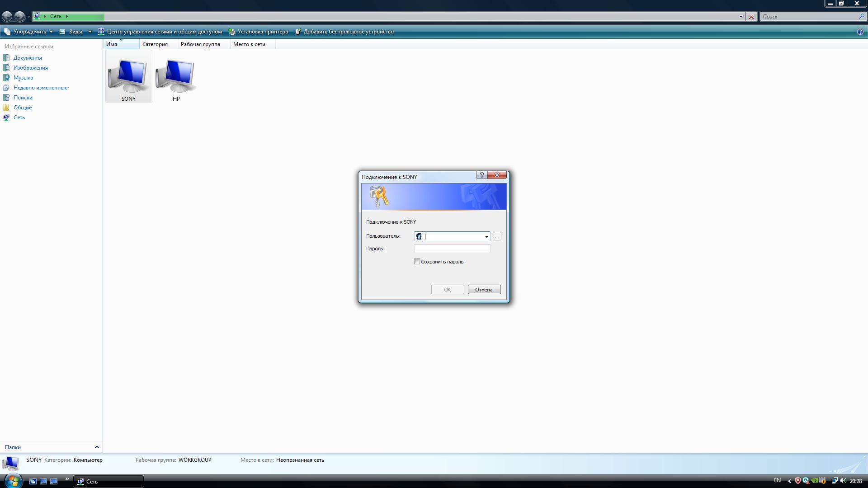
Task: Sort by the Рабочая группа (Workgroup) column header
Action: tap(200, 44)
